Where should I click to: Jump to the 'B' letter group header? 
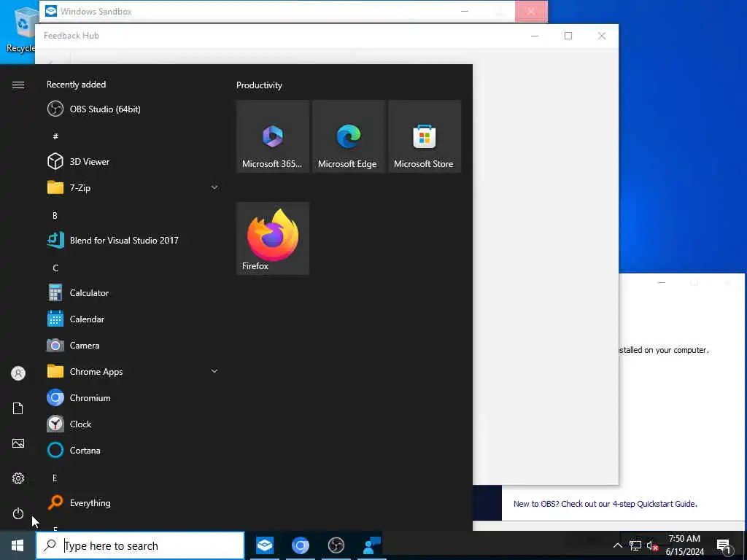pyautogui.click(x=55, y=215)
